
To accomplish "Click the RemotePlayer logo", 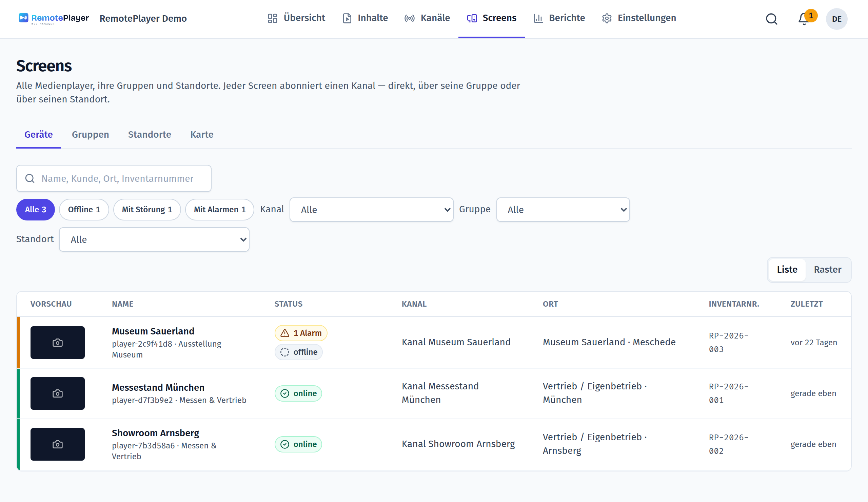I will (x=53, y=18).
